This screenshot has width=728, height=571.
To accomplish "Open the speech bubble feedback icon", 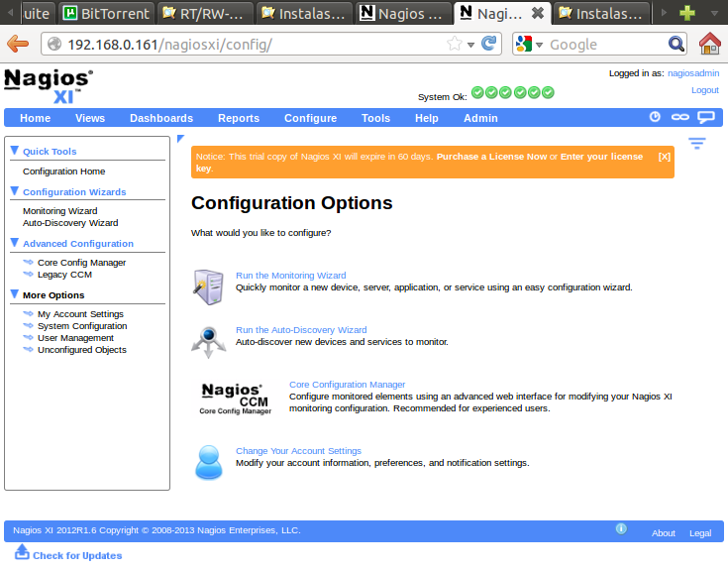I will coord(706,117).
